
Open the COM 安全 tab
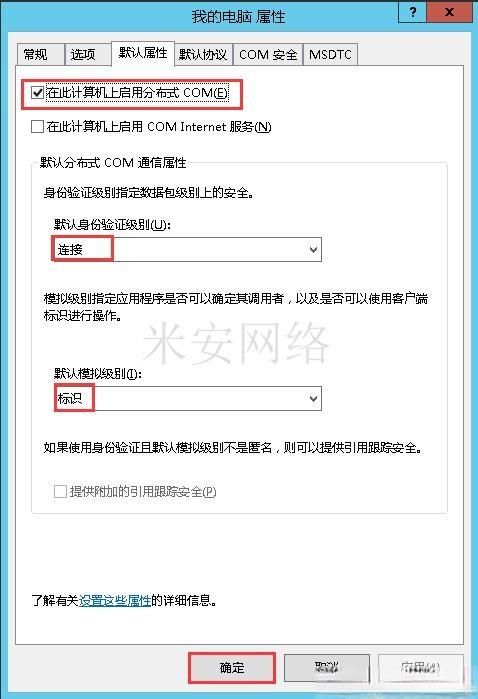(x=268, y=55)
